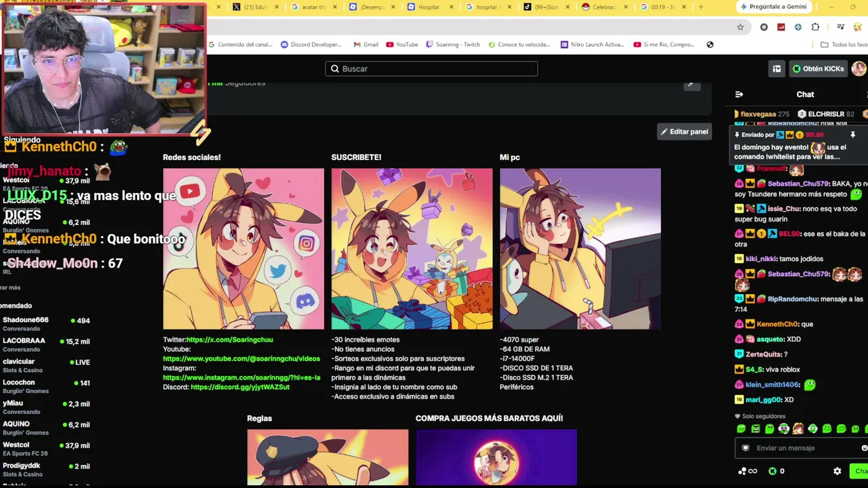
Task: Click username mari_gg00 in chat
Action: pyautogui.click(x=764, y=400)
